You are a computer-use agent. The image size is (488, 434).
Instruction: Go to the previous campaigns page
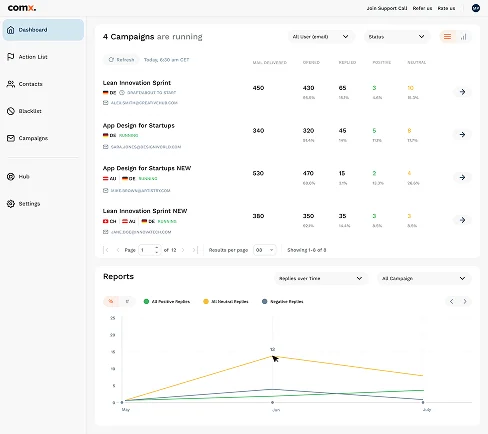(118, 250)
